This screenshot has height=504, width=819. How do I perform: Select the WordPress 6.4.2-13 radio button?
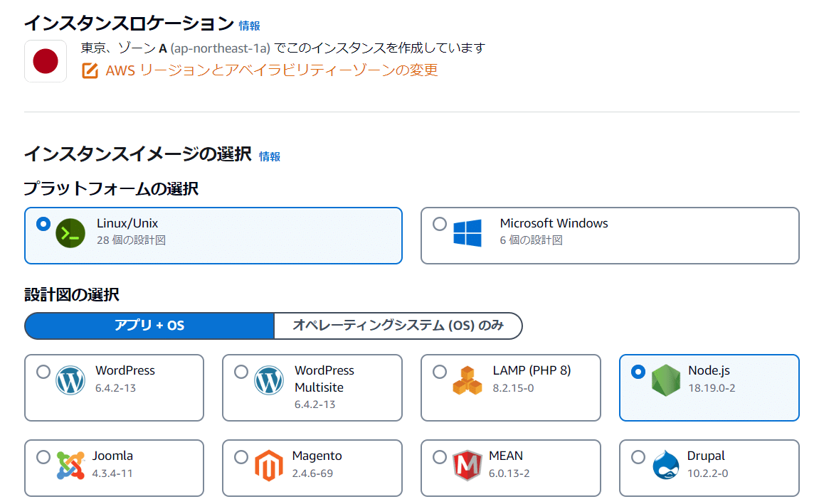point(43,372)
